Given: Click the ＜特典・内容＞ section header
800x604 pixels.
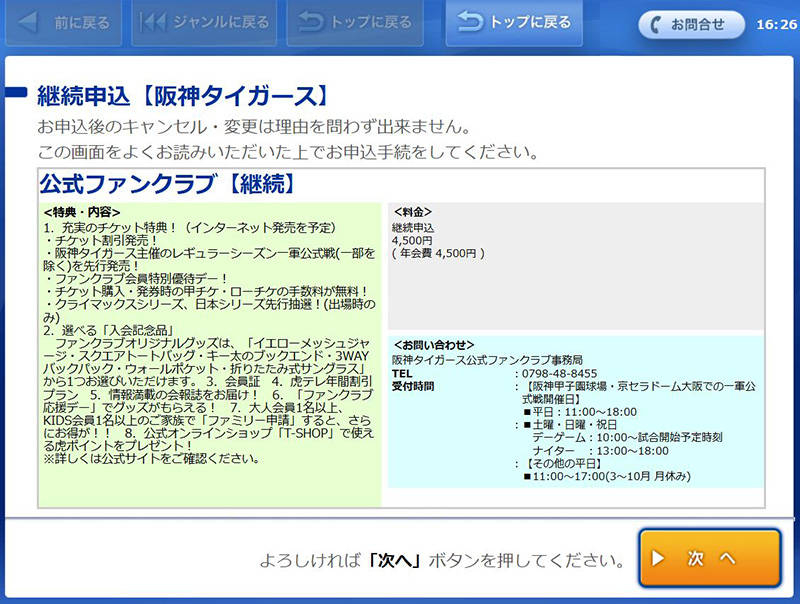Looking at the screenshot, I should [82, 212].
